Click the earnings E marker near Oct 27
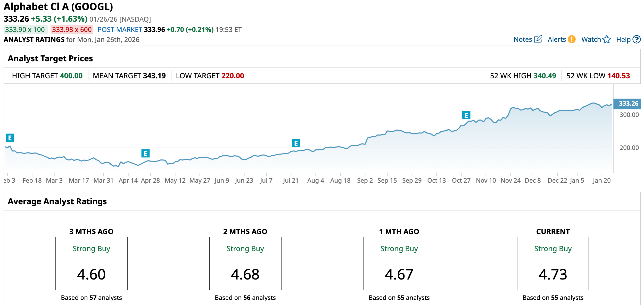The image size is (644, 305). coord(466,115)
